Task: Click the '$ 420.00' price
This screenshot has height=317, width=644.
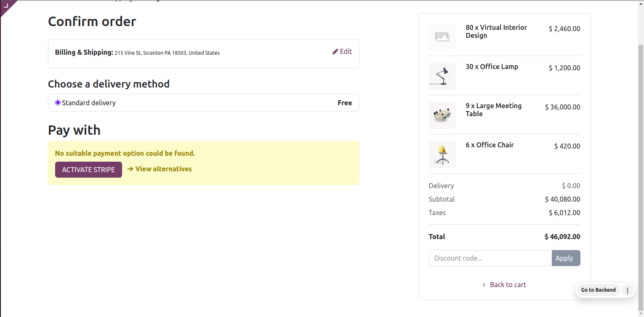Action: [567, 147]
